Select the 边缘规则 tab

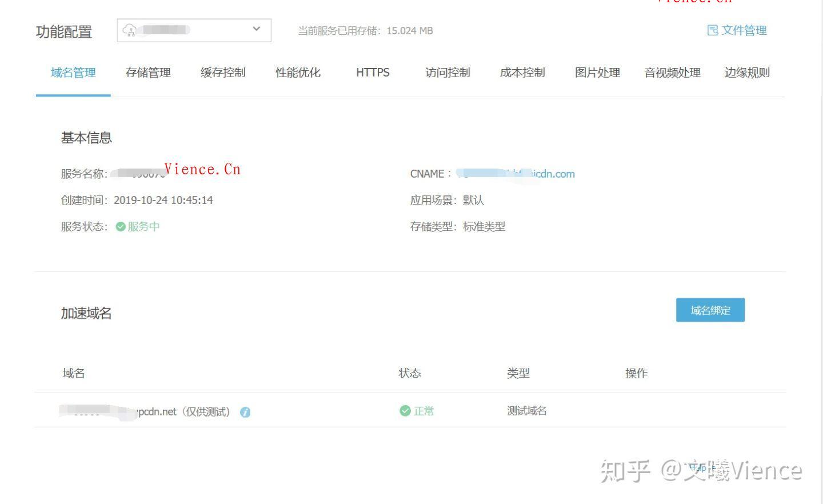coord(746,73)
